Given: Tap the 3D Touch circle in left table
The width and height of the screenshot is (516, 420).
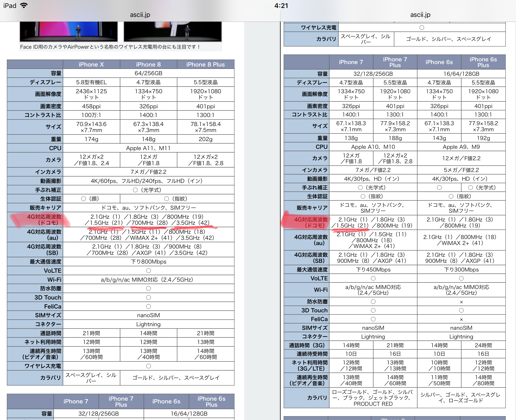Looking at the screenshot, I should coord(148,297).
